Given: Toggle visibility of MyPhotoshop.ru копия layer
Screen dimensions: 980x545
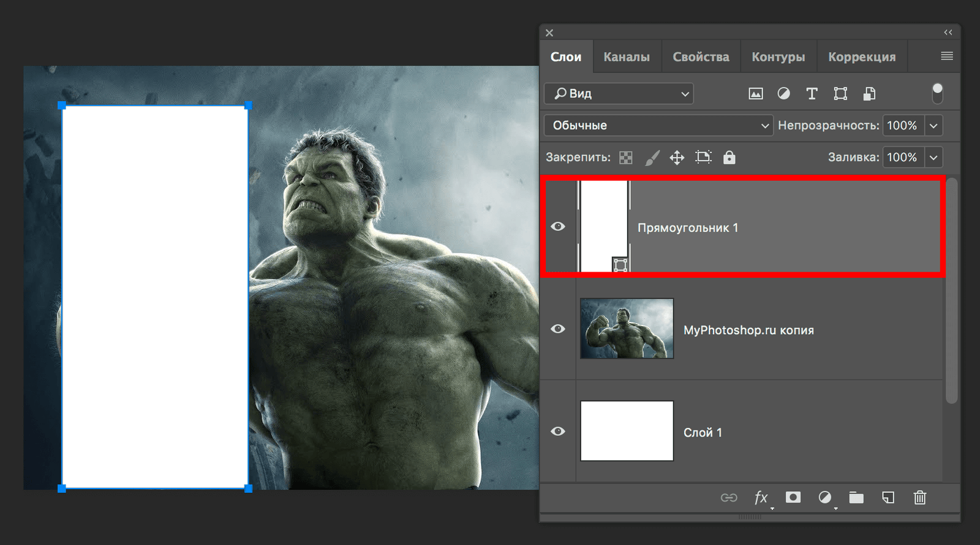Looking at the screenshot, I should tap(558, 329).
